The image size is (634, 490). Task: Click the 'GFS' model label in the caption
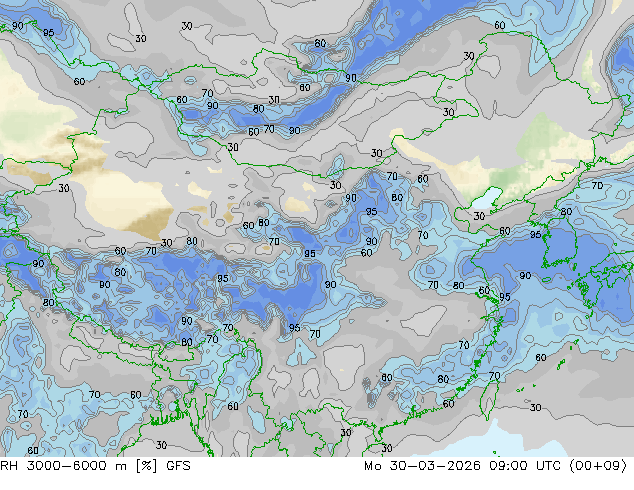coord(178,466)
